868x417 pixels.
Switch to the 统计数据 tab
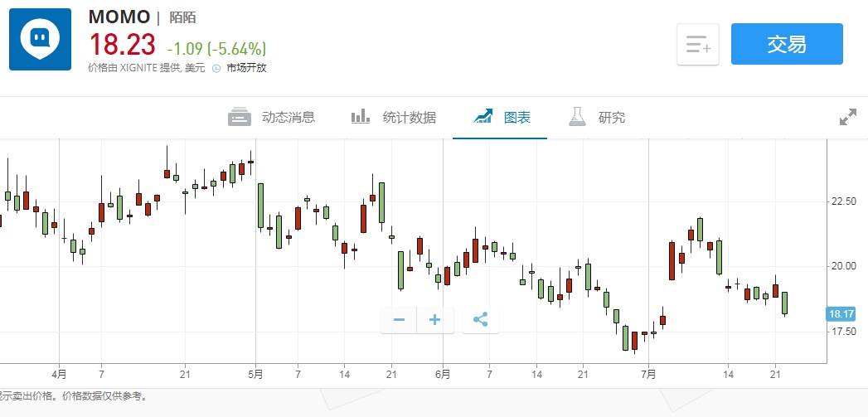click(x=409, y=118)
